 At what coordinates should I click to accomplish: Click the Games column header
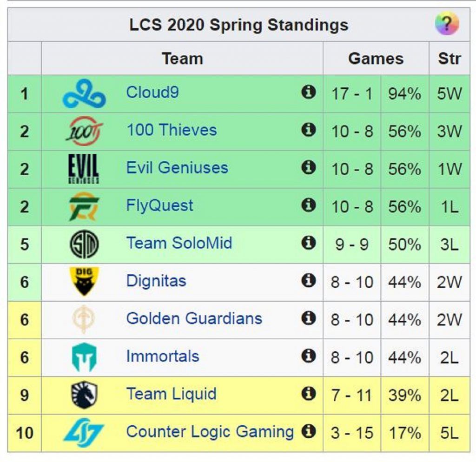coord(376,59)
